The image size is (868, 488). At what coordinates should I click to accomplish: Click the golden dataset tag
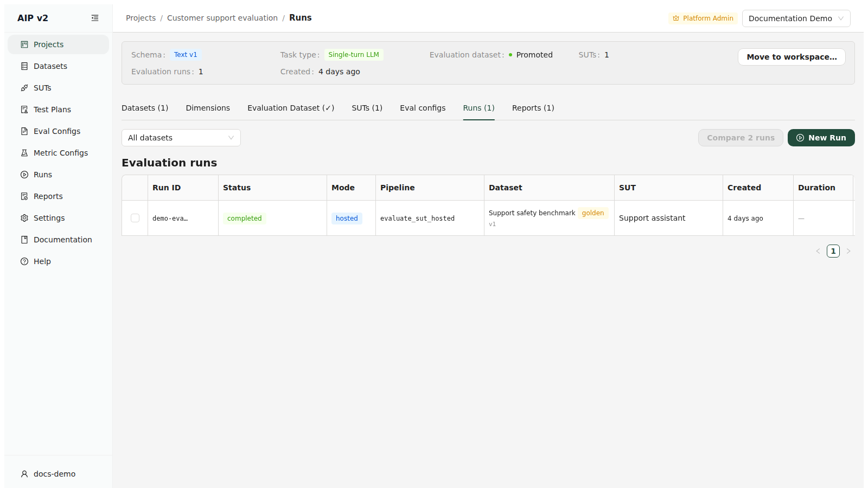pos(593,213)
